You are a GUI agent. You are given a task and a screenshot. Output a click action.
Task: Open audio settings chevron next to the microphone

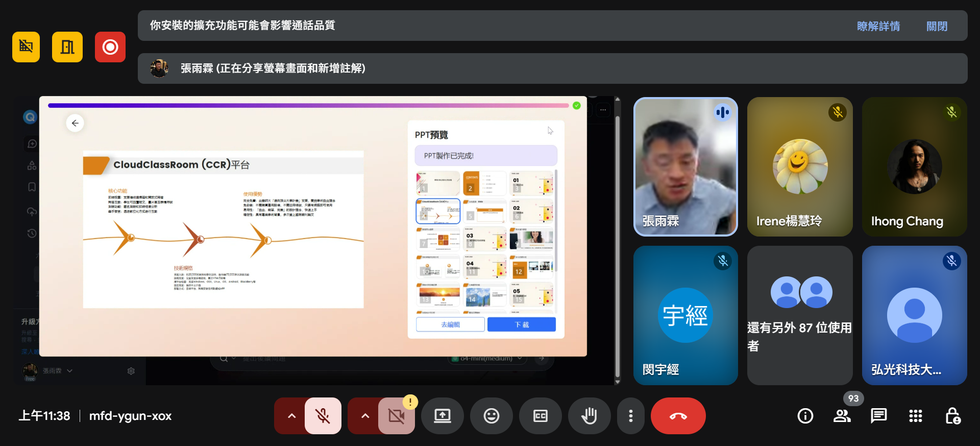point(291,416)
